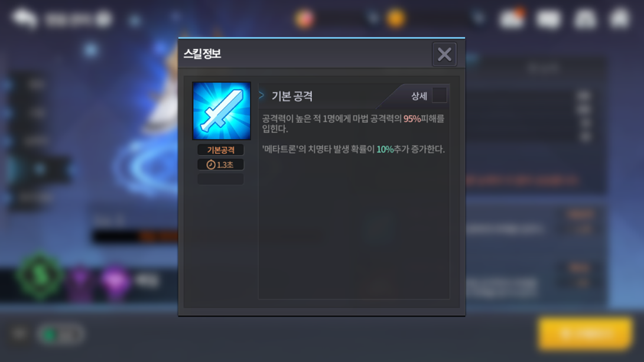The height and width of the screenshot is (362, 644).
Task: Click the dark purple icon beside the green badge
Action: [80, 282]
